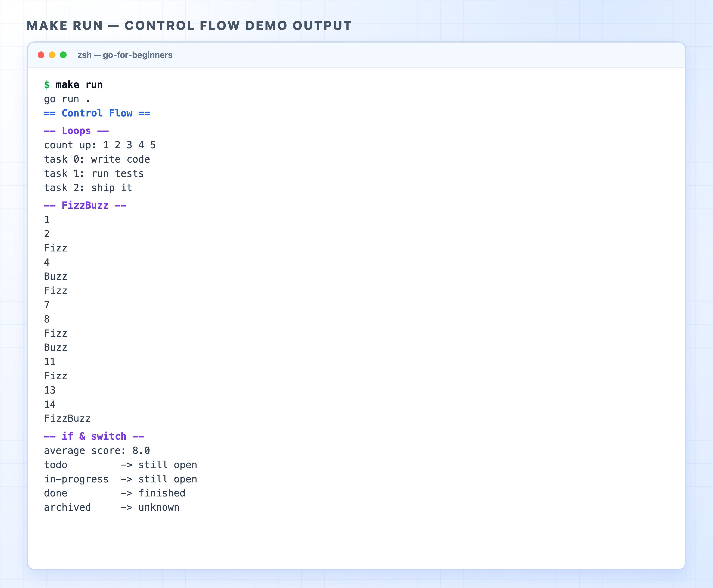Click the 'count up: 1 2 3 4 5' line
713x588 pixels.
tap(100, 145)
